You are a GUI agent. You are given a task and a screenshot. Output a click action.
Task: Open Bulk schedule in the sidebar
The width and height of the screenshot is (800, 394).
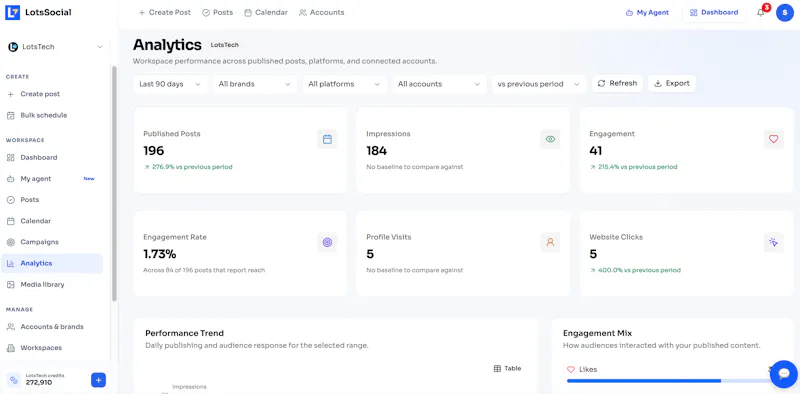(x=52, y=115)
